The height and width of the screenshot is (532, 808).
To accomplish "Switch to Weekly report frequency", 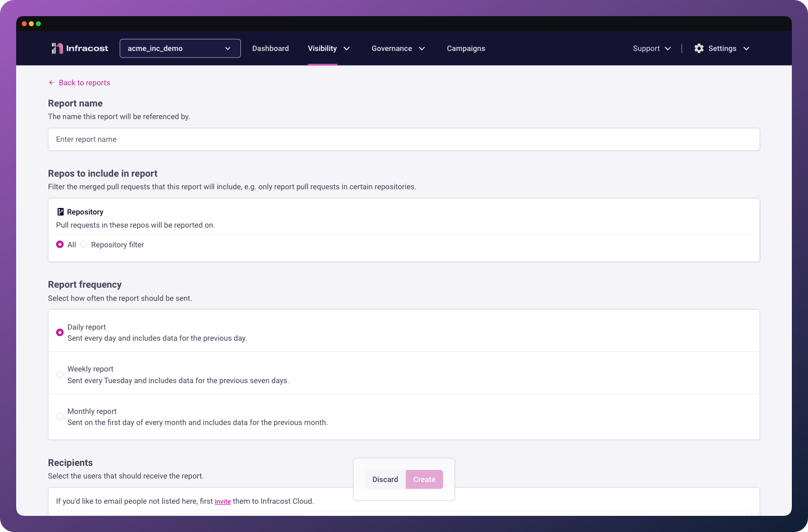I will pyautogui.click(x=60, y=375).
